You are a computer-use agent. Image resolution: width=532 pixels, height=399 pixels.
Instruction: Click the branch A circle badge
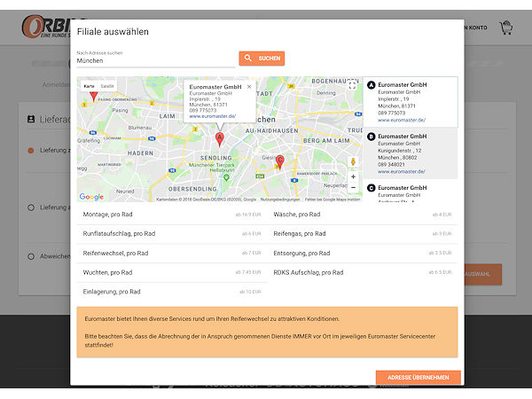372,85
